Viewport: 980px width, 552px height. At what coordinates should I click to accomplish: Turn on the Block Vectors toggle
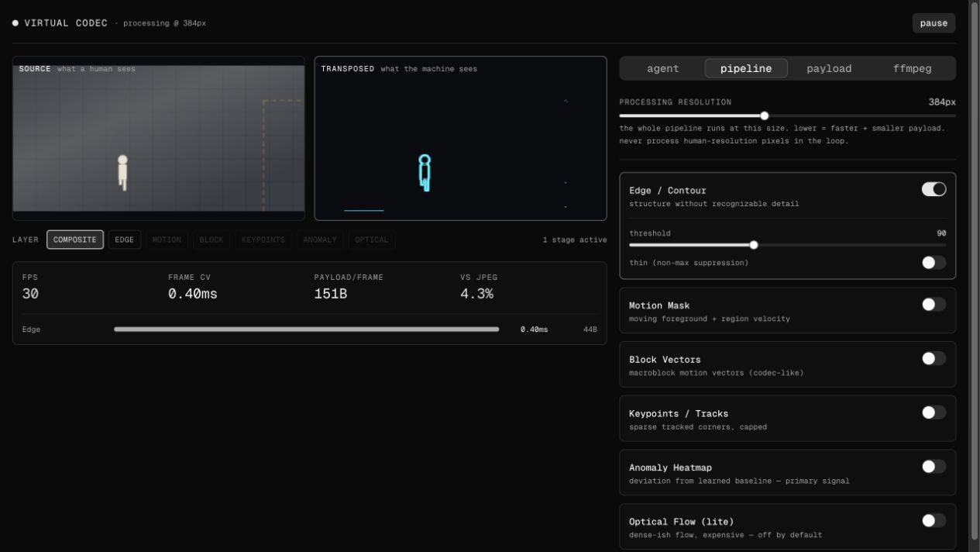[934, 358]
